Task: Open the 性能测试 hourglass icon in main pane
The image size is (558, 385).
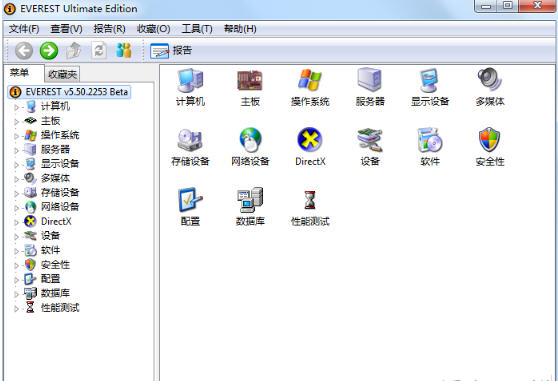Action: (x=310, y=200)
